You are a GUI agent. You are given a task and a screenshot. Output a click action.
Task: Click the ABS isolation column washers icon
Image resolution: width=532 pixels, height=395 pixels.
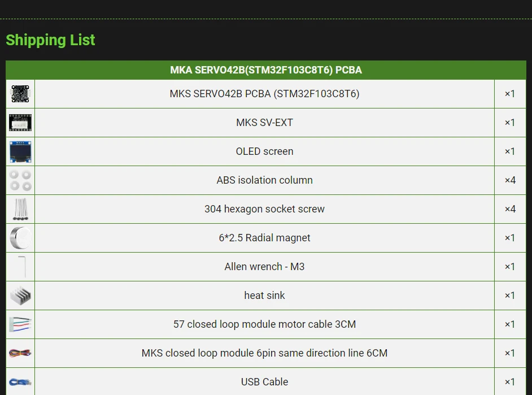[x=20, y=180]
